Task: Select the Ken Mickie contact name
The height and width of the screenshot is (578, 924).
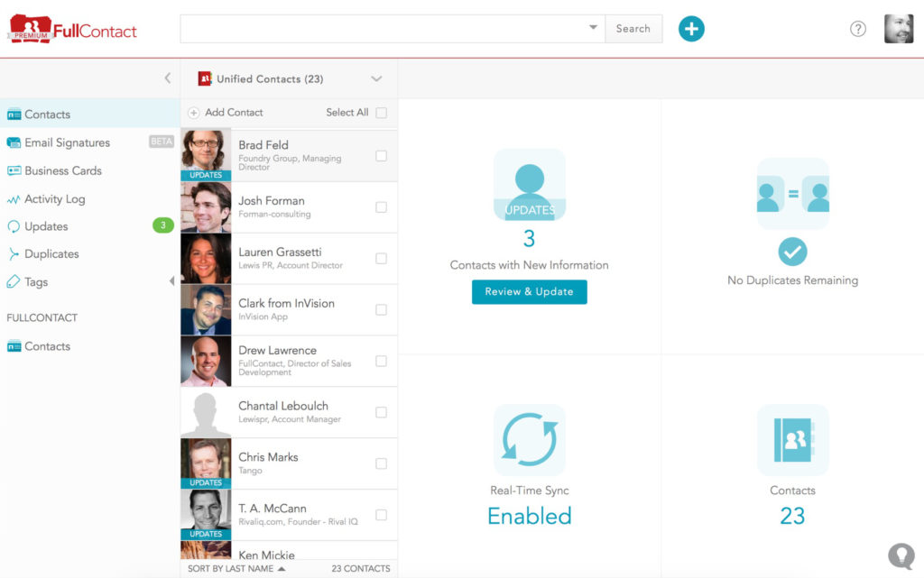Action: point(266,555)
